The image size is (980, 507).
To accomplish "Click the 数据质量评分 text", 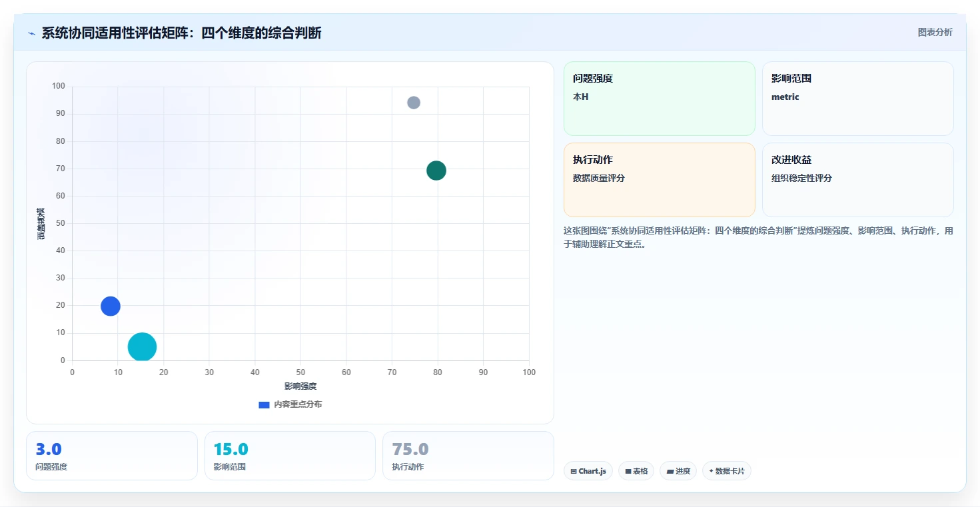I will coord(599,178).
